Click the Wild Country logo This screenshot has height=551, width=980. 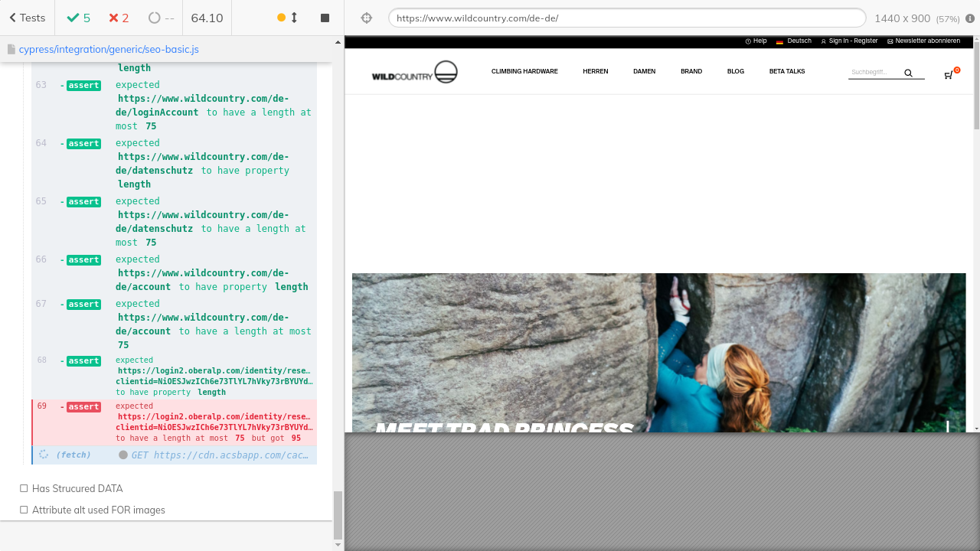point(414,72)
